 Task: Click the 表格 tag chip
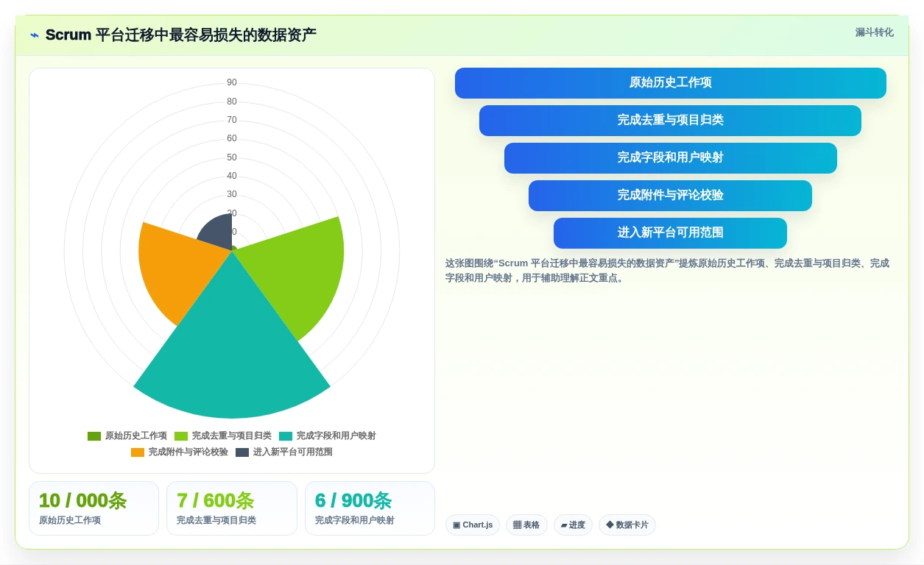tap(526, 525)
